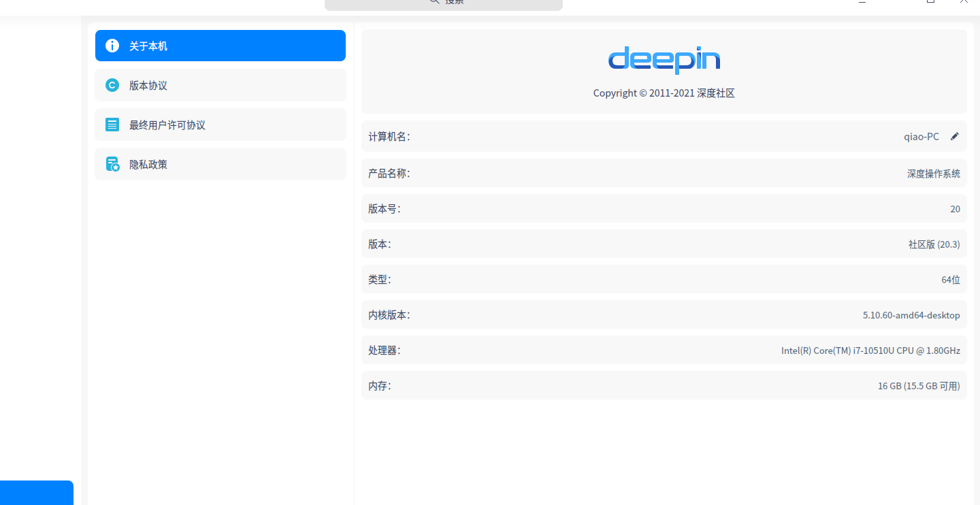Click the memory value 16 GB (15.5 GB 可用)
The image size is (980, 505).
click(x=919, y=386)
